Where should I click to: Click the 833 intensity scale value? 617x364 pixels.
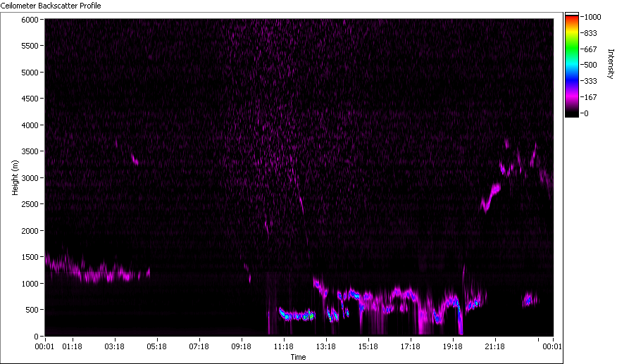tap(591, 33)
